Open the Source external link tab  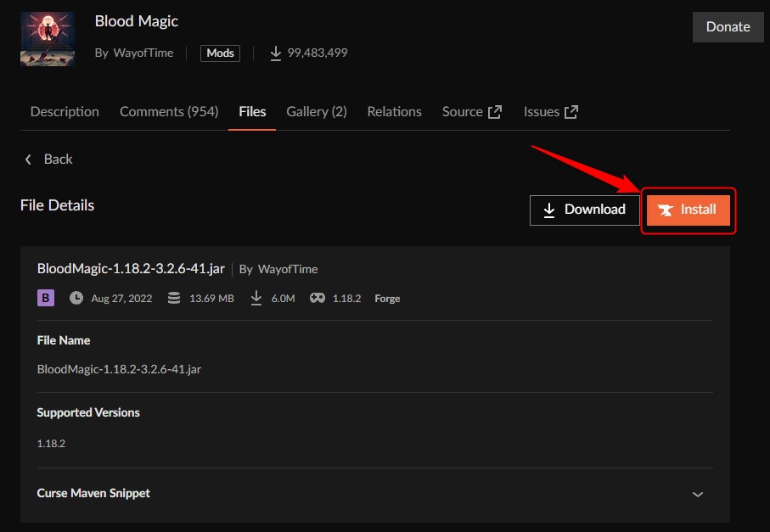(x=472, y=112)
